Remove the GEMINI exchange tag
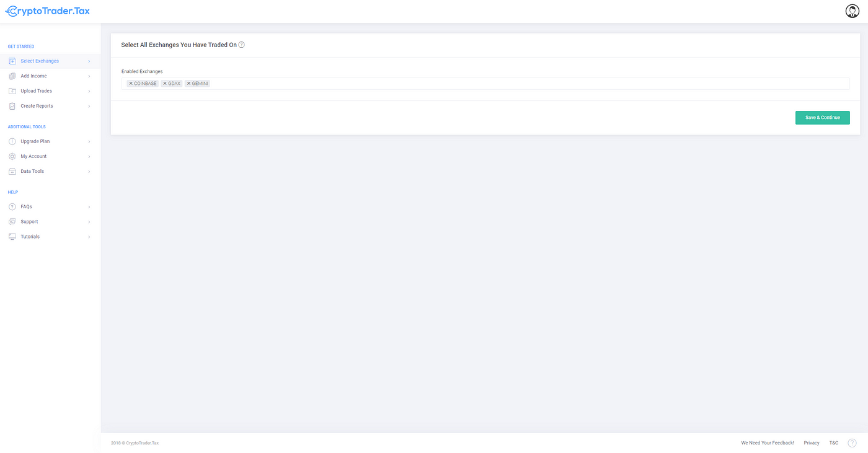Screen dimensions: 868x453 [x=188, y=84]
